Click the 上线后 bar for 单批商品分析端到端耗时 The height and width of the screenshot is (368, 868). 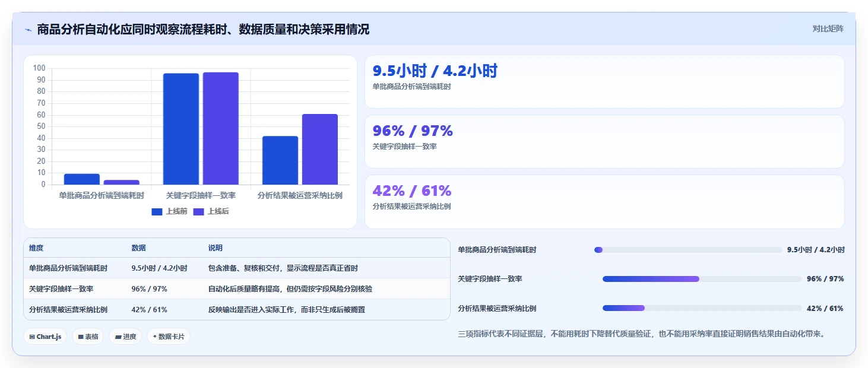point(122,182)
